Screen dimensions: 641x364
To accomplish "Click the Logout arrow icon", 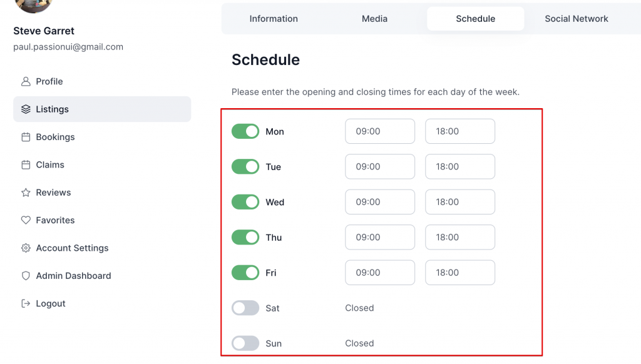I will tap(26, 303).
